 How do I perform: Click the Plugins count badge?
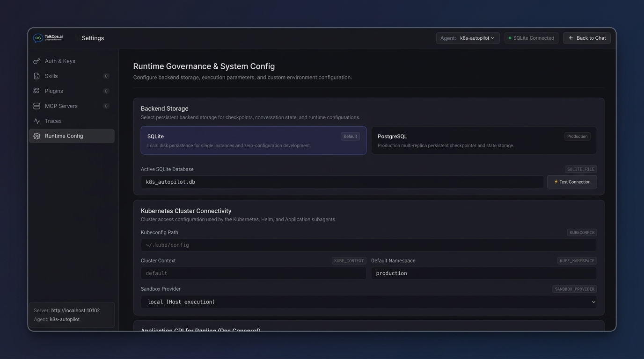coord(106,91)
